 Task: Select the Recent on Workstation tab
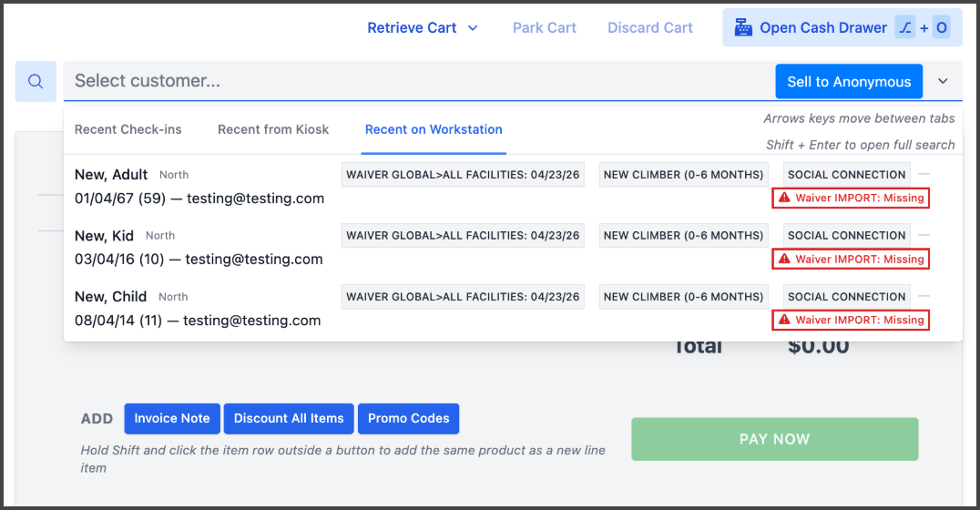pyautogui.click(x=434, y=129)
